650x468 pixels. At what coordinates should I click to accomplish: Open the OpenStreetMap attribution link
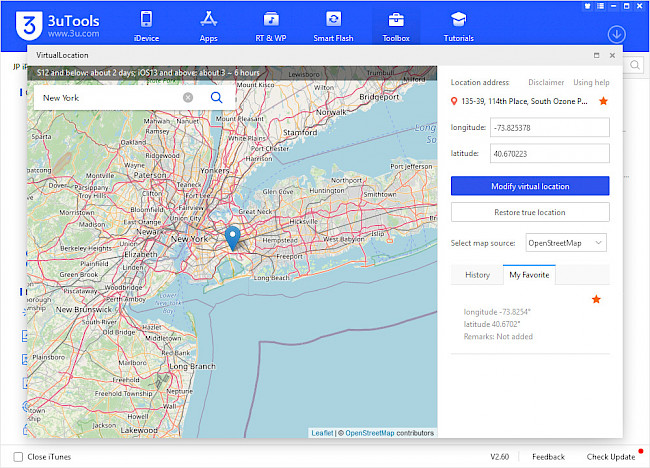click(370, 433)
